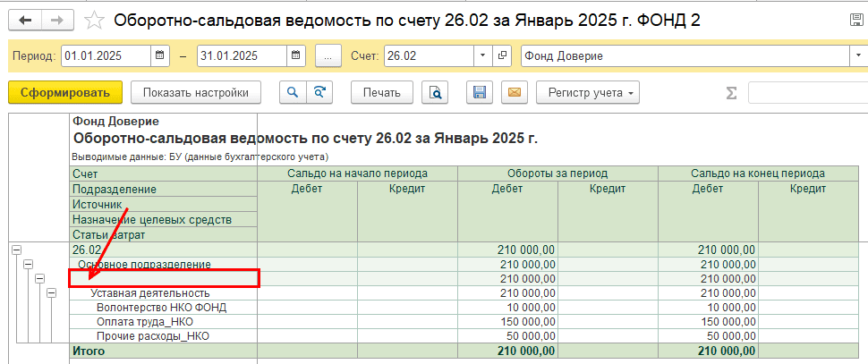Viewport: 868px width, 364px height.
Task: Add report to favorites with star icon
Action: point(93,19)
